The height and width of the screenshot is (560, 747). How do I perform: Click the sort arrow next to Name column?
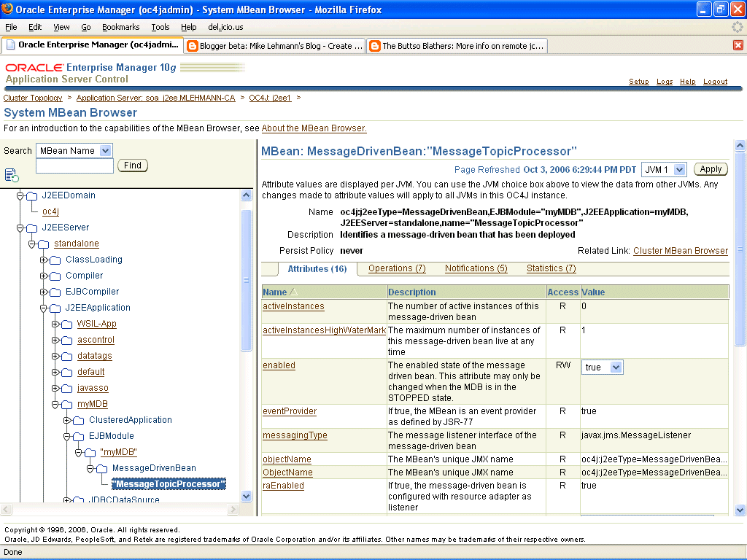click(x=293, y=292)
